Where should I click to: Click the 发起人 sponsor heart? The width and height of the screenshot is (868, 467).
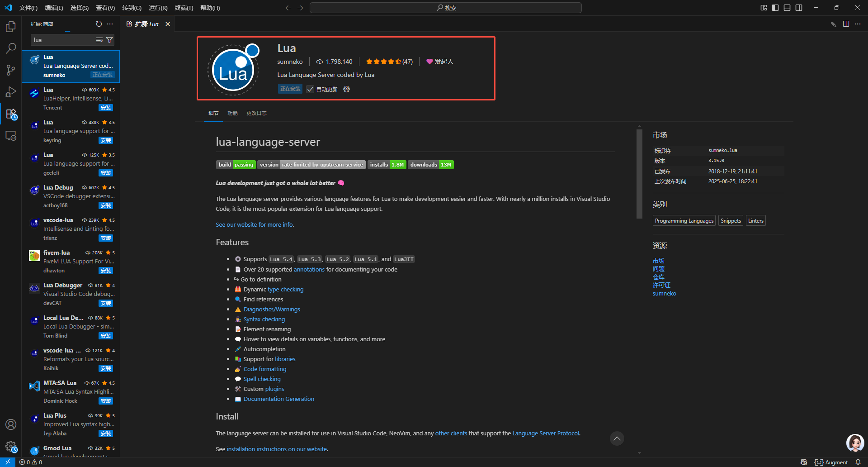(x=439, y=62)
